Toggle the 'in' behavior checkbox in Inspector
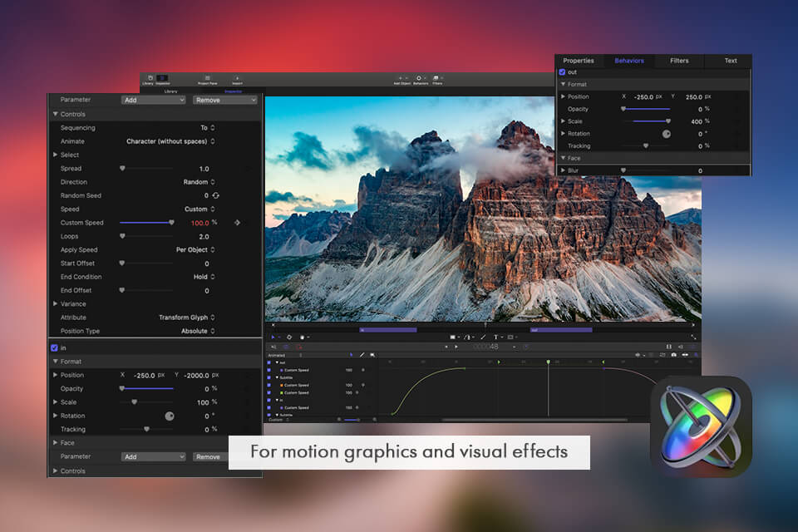Screen dimensions: 798x532 point(55,347)
